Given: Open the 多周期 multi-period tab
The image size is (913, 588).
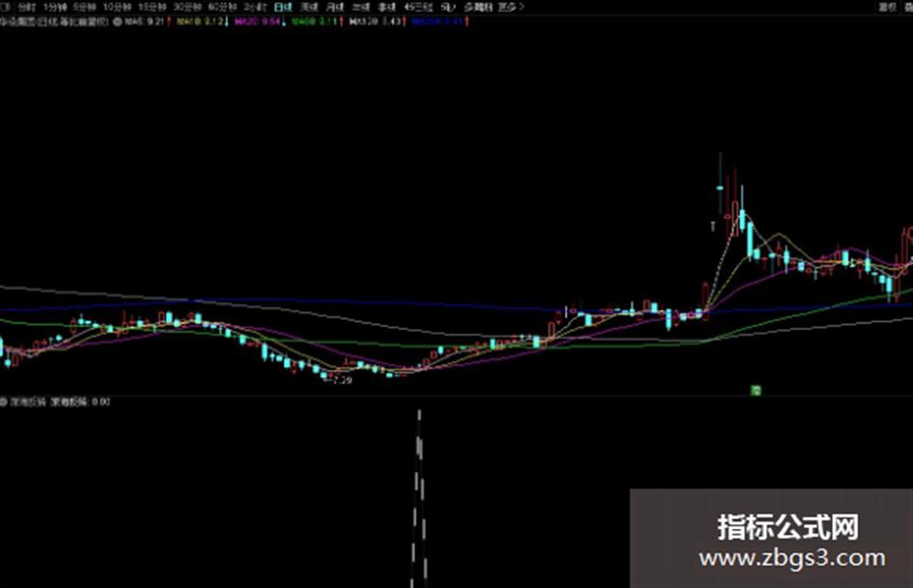Looking at the screenshot, I should 477,7.
